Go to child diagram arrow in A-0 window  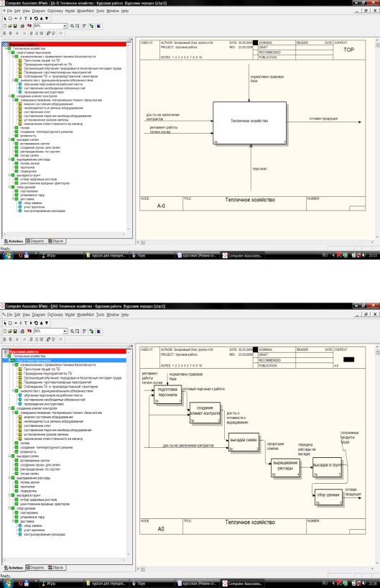47,19
